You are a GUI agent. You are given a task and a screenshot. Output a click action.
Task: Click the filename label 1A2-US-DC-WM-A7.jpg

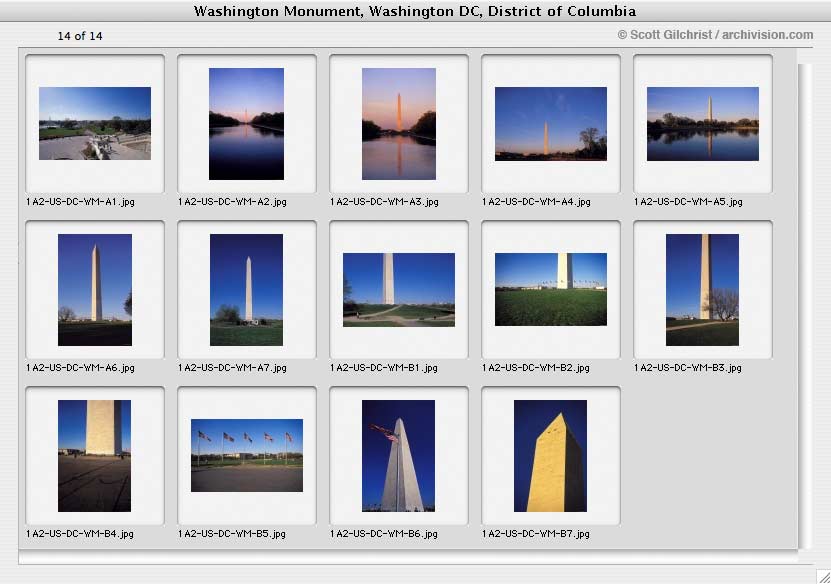[232, 368]
